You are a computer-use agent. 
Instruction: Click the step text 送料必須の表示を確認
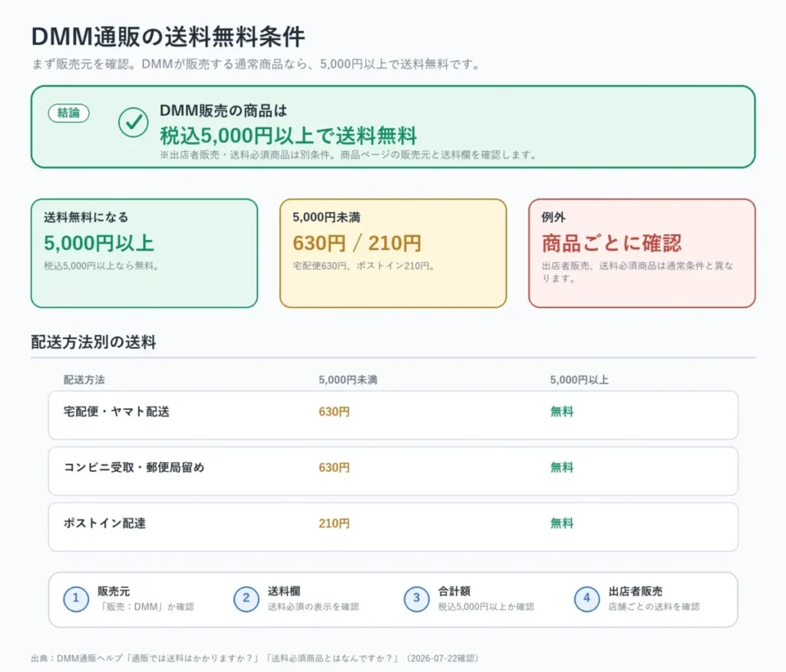pos(313,607)
